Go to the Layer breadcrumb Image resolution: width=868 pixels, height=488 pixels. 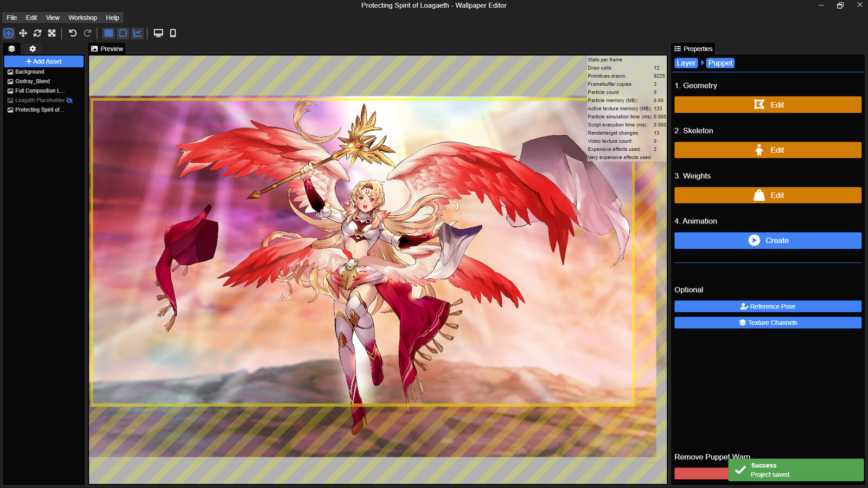click(x=686, y=63)
